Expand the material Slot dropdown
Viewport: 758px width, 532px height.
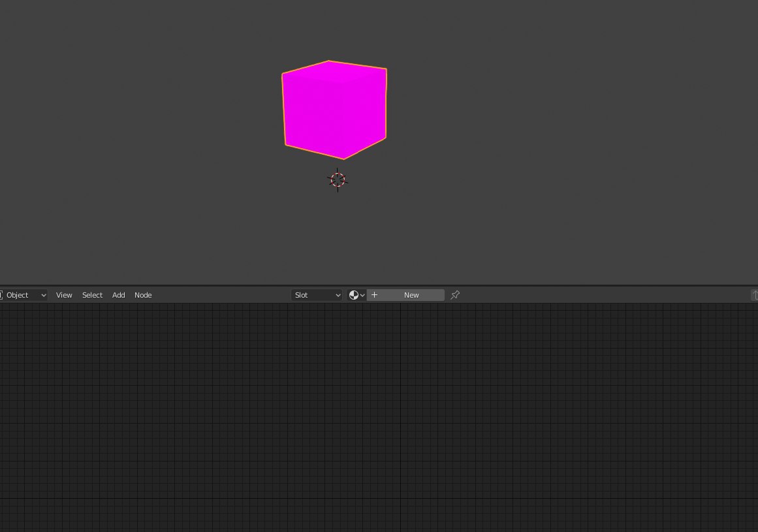pyautogui.click(x=317, y=295)
